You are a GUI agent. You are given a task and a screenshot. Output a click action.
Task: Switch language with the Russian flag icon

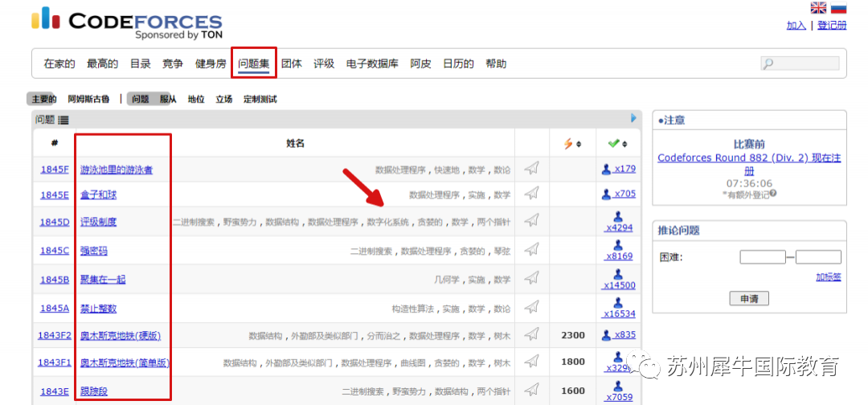[838, 7]
